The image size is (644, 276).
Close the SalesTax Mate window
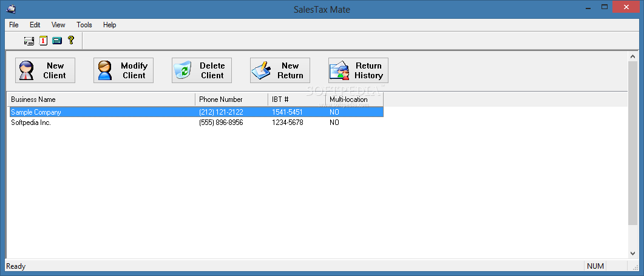pyautogui.click(x=626, y=7)
